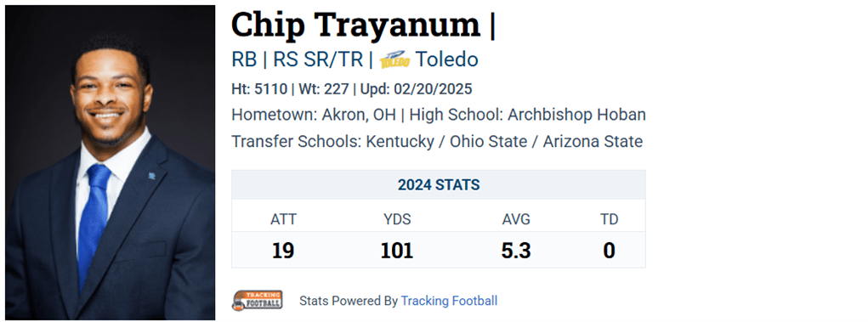The height and width of the screenshot is (322, 868).
Task: Click the Transfer Schools line
Action: point(437,142)
